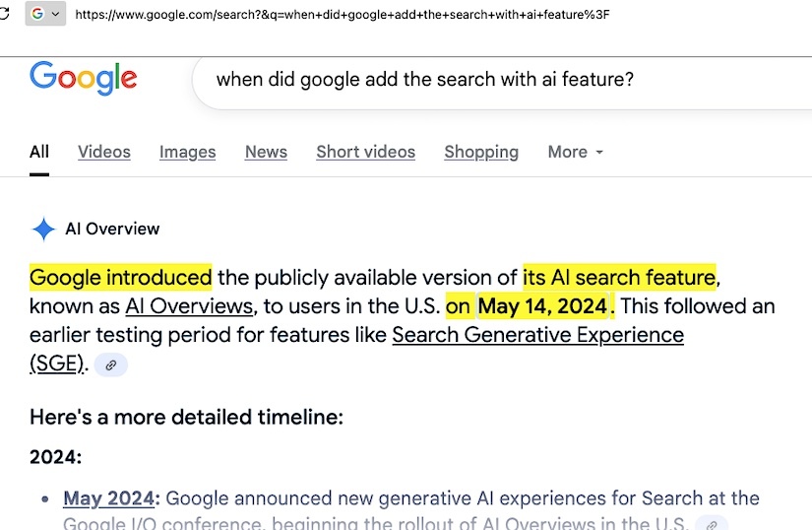This screenshot has height=530, width=812.
Task: Click the link chip icon beside the May 2024 entry
Action: tap(712, 523)
